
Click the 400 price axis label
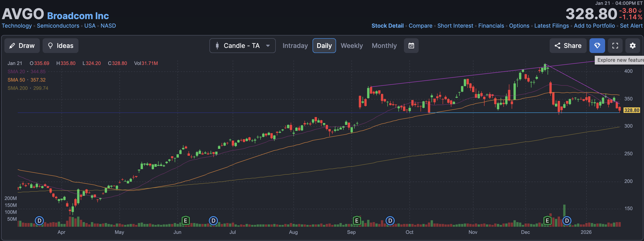(x=628, y=71)
